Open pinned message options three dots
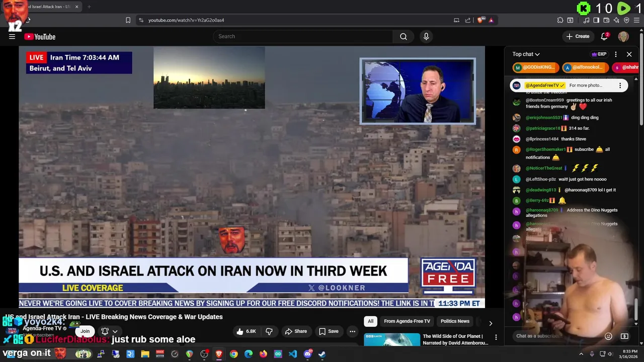 pos(620,85)
